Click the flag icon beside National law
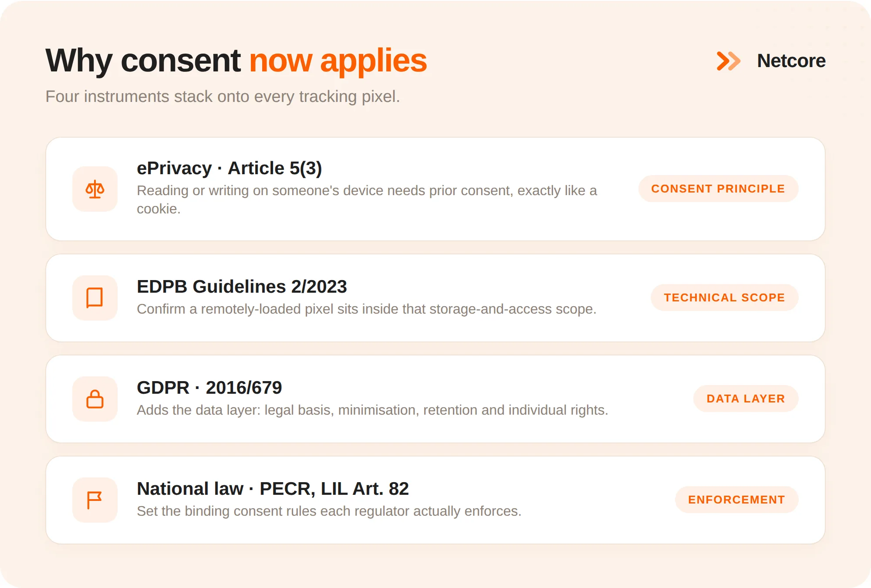The height and width of the screenshot is (588, 871). (x=95, y=500)
